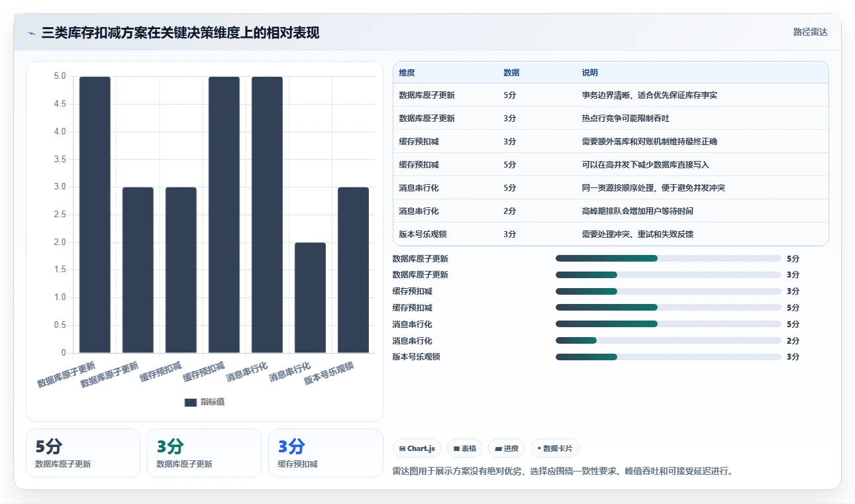Select the cell 可以在高并发下减少数据库直接写入
The image size is (855, 504).
[645, 165]
